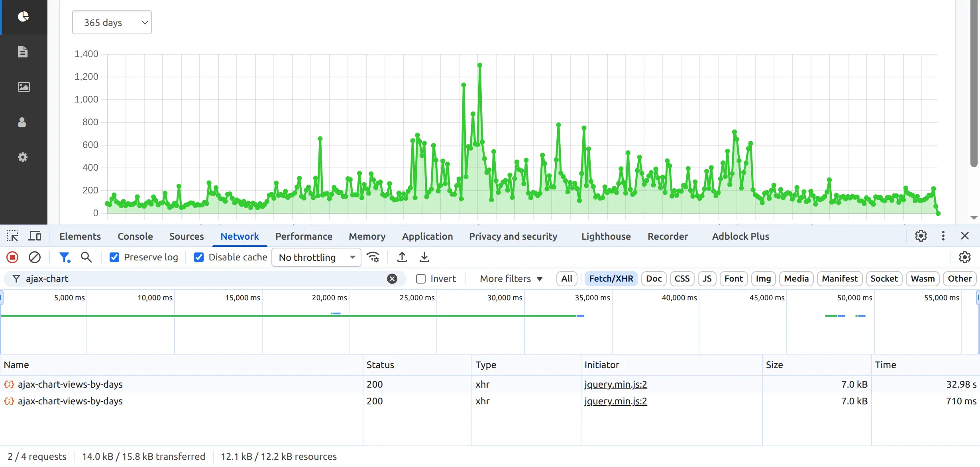Screen dimensions: 980x467
Task: Open the image gallery sidebar icon
Action: pos(24,87)
